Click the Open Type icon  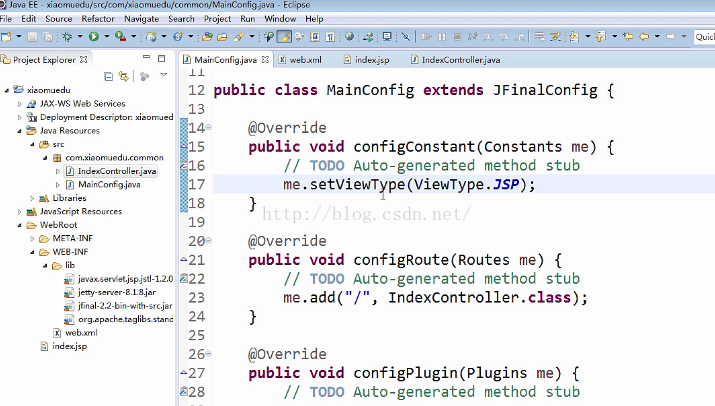(207, 36)
